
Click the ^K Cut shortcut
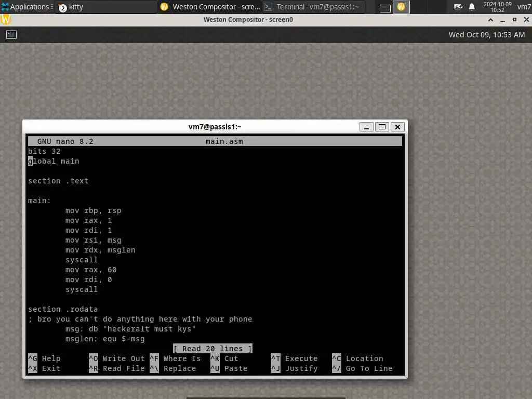coord(224,358)
